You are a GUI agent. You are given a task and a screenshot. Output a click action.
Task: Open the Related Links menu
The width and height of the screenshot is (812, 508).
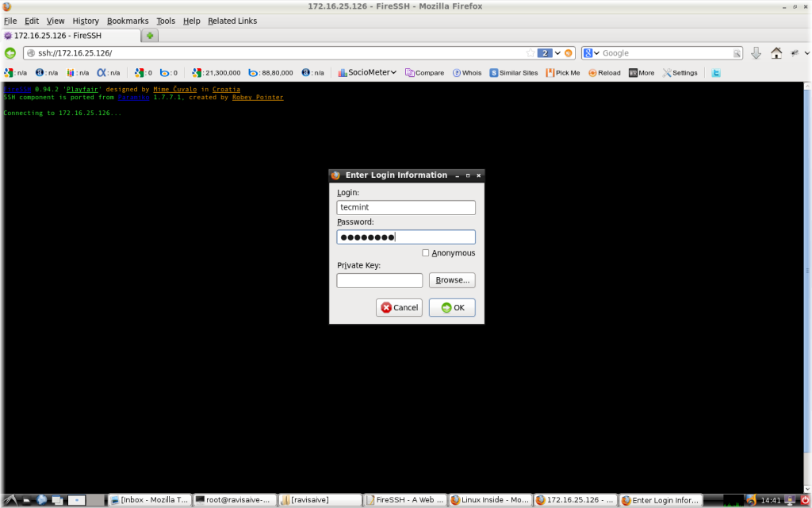click(232, 21)
